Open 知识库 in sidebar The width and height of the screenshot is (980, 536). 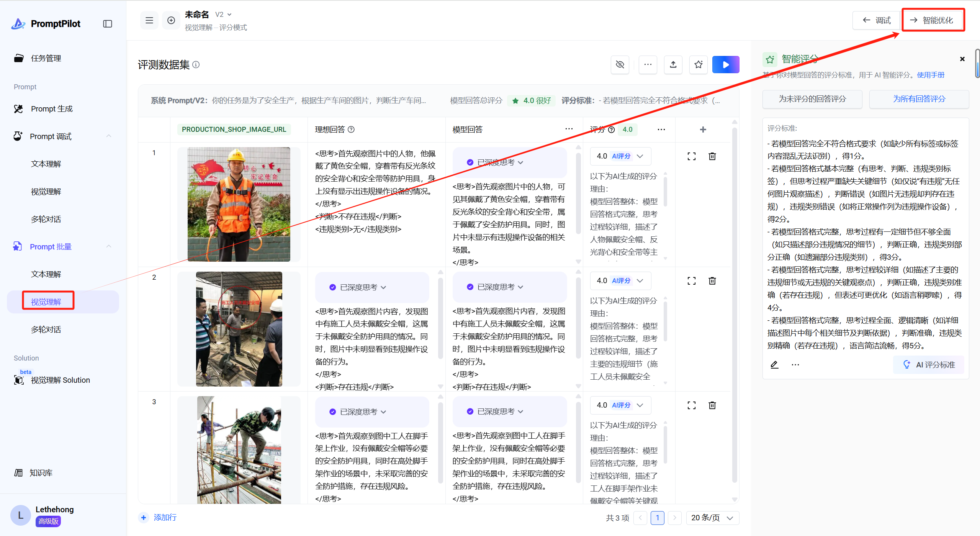coord(41,473)
